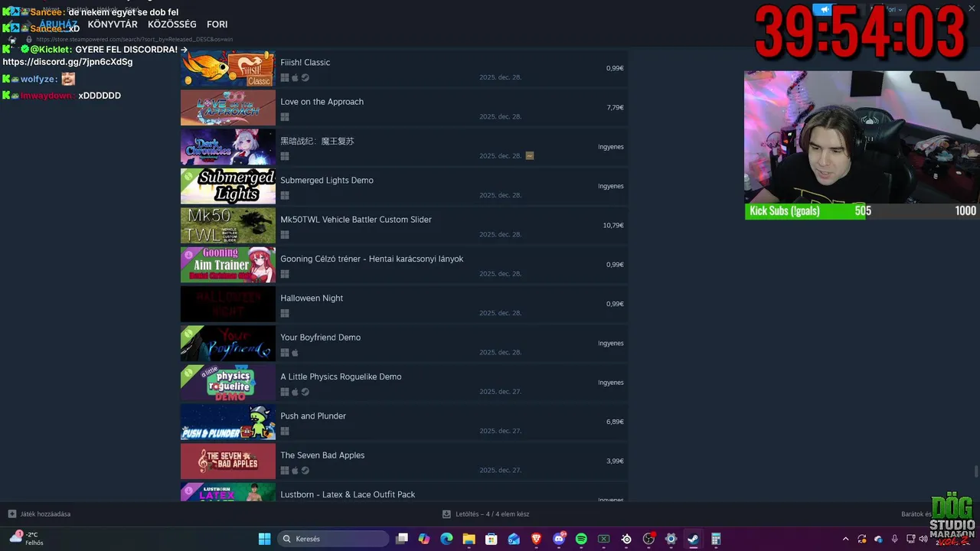The width and height of the screenshot is (980, 551).
Task: Click the store page vertical scrollbar thumb
Action: (976, 471)
